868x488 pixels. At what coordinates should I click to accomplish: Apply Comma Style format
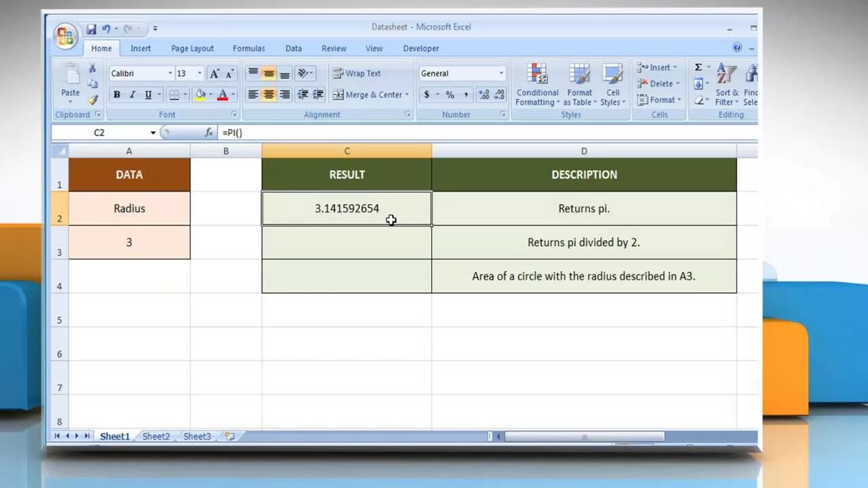tap(466, 95)
